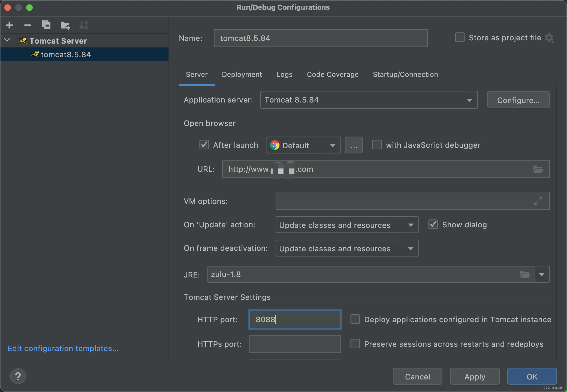Click the Tomcat Server group icon
Viewport: 567px width, 392px height.
[23, 41]
